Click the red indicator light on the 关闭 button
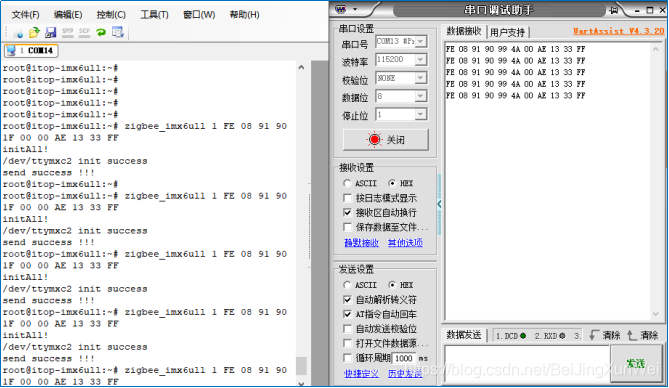Screen dimensions: 669x388 coord(374,139)
